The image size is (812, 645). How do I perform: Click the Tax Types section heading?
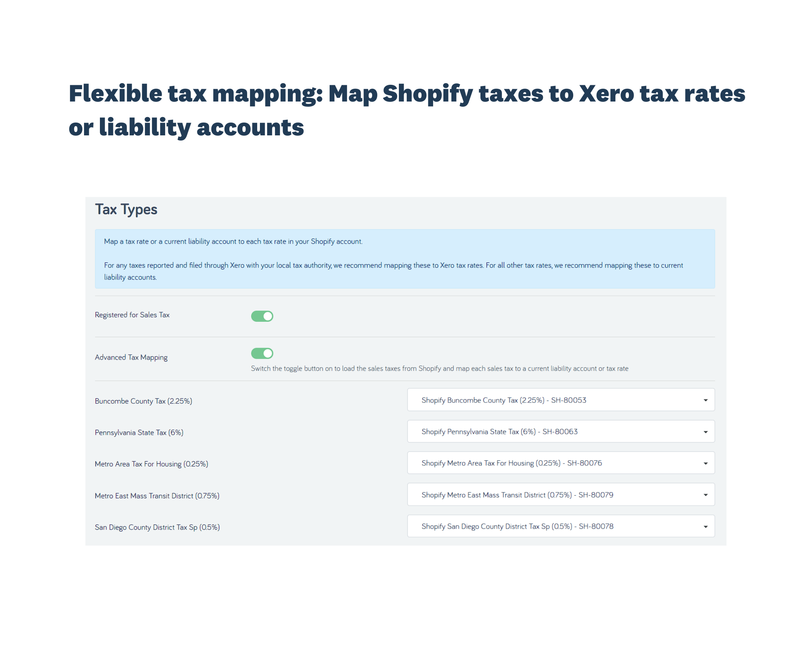126,209
